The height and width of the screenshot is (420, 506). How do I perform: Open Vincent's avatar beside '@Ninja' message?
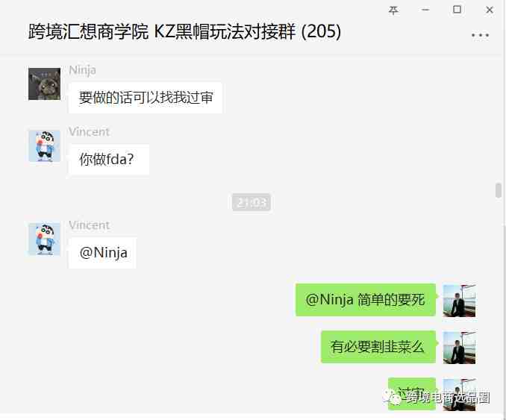[44, 239]
